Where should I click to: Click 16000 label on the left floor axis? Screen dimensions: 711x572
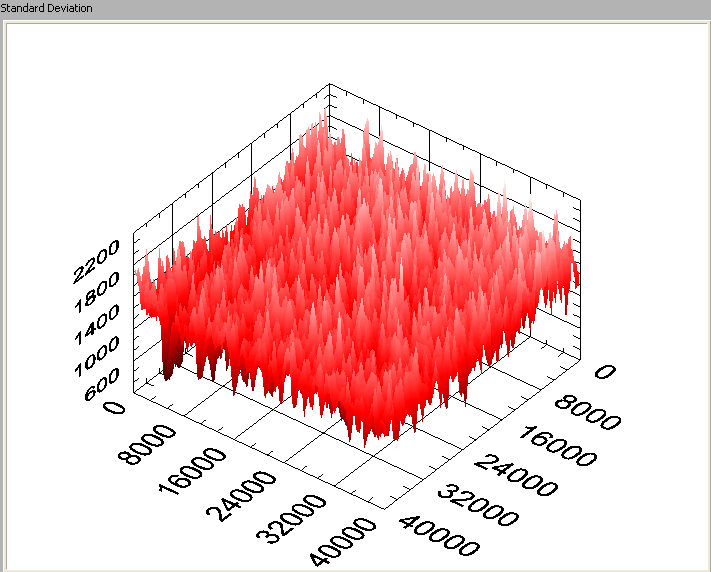click(x=192, y=471)
